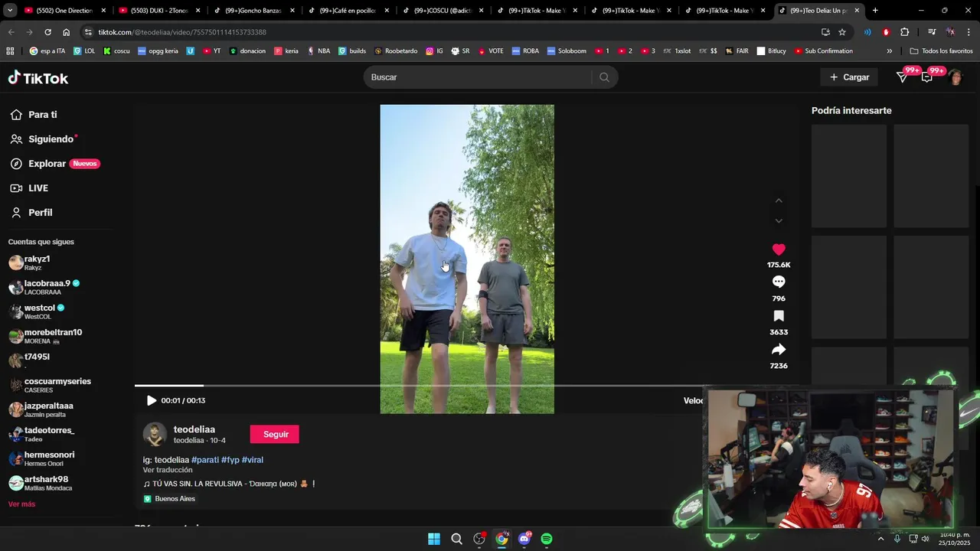Click the OBS icon in the taskbar

coord(479,539)
